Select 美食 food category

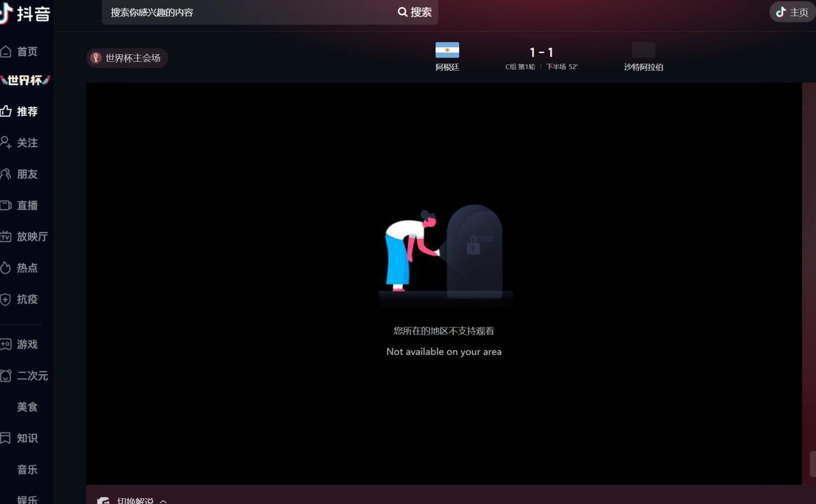click(27, 407)
